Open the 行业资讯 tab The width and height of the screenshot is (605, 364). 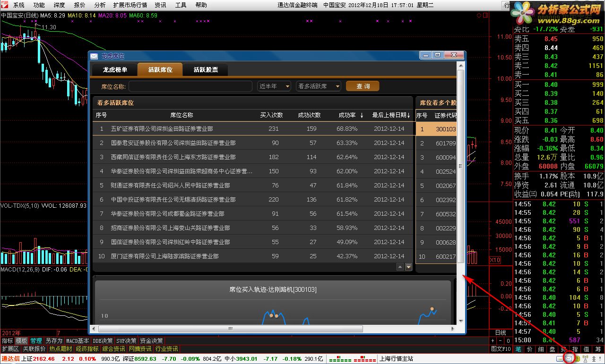point(166,349)
